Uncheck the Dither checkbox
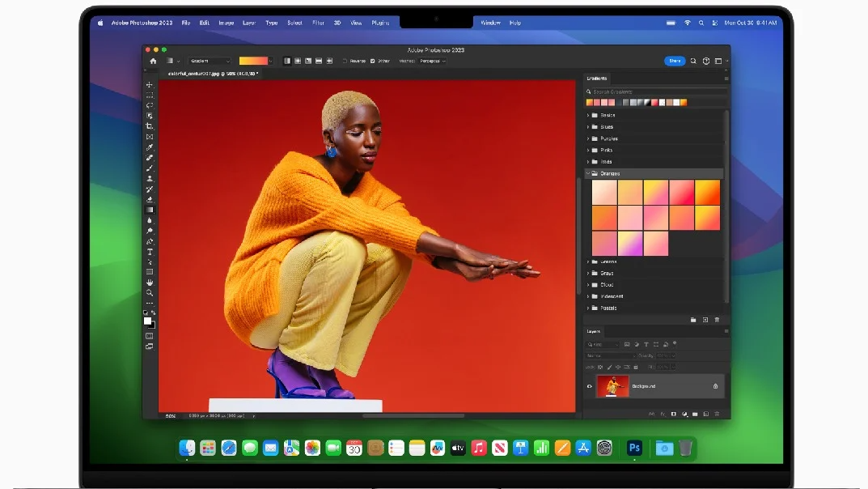This screenshot has height=489, width=868. (x=373, y=61)
